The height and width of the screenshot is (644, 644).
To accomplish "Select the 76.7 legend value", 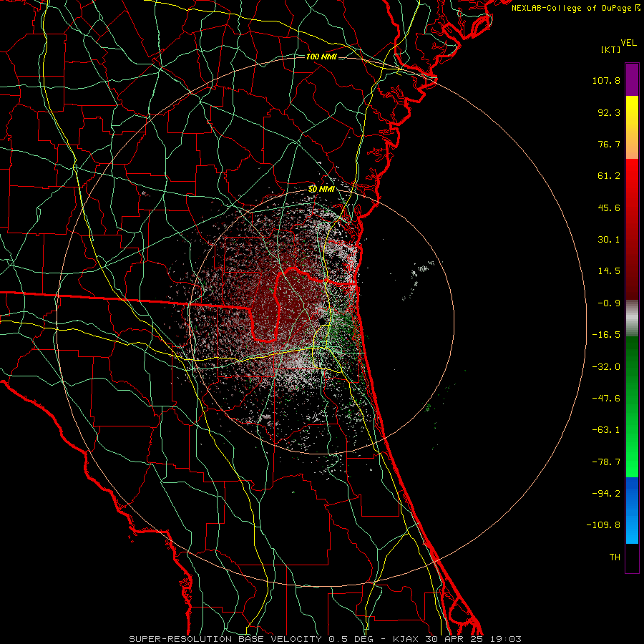I will click(x=609, y=144).
